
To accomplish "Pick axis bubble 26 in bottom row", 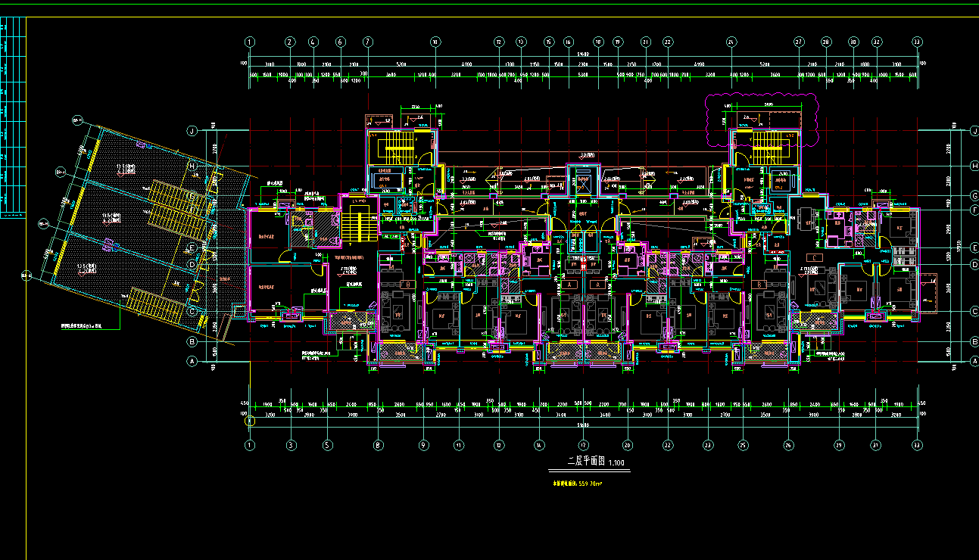I will (788, 446).
